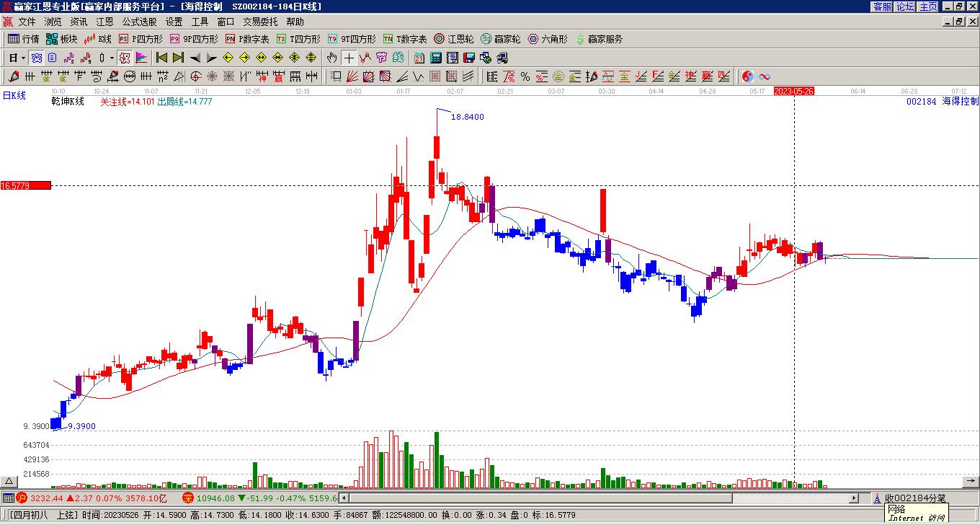
Task: Open the 江恩 menu
Action: 104,22
